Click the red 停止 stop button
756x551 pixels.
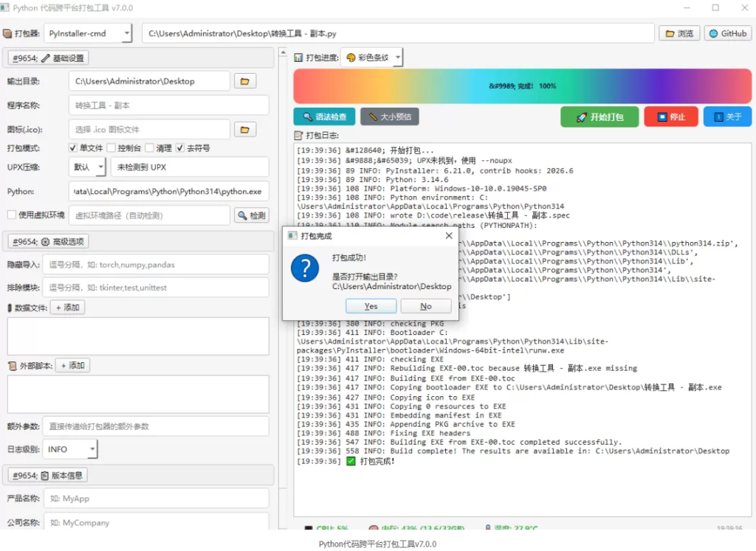[670, 117]
